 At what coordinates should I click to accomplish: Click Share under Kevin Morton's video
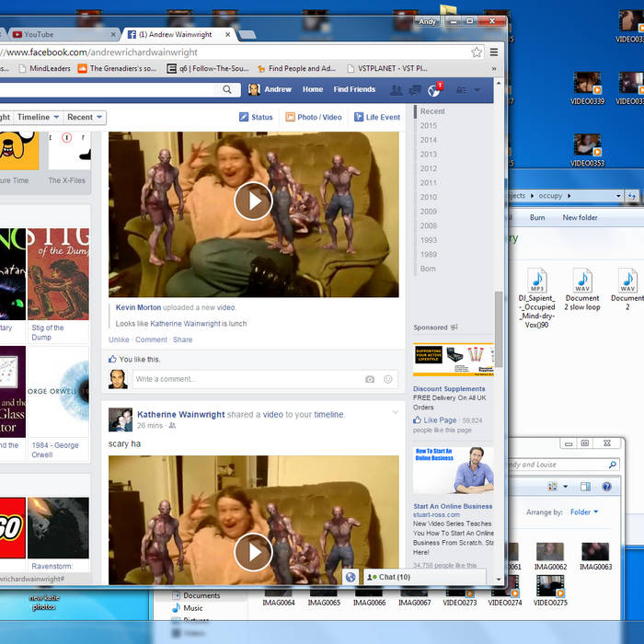(182, 339)
